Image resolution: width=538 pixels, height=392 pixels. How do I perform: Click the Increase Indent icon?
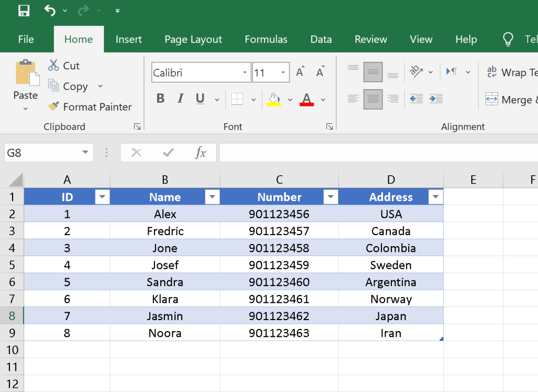click(x=436, y=99)
